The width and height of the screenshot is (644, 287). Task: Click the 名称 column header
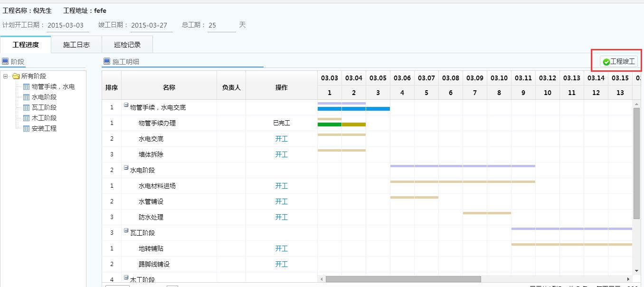point(169,87)
